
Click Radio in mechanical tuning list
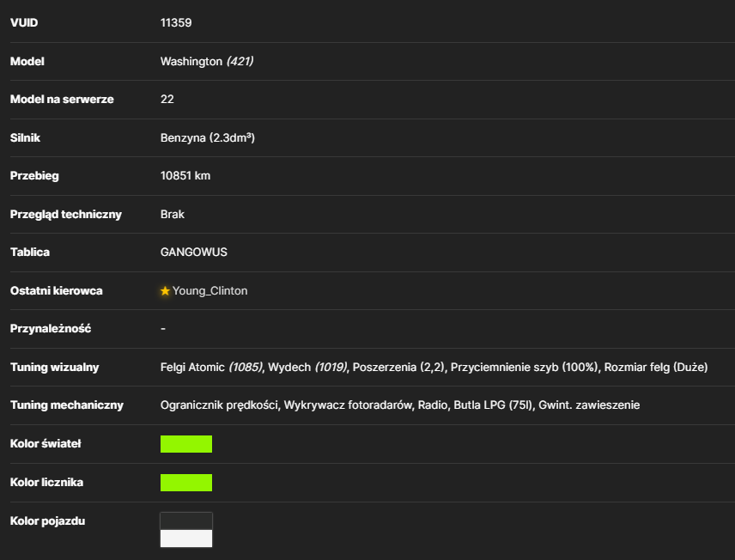[432, 405]
